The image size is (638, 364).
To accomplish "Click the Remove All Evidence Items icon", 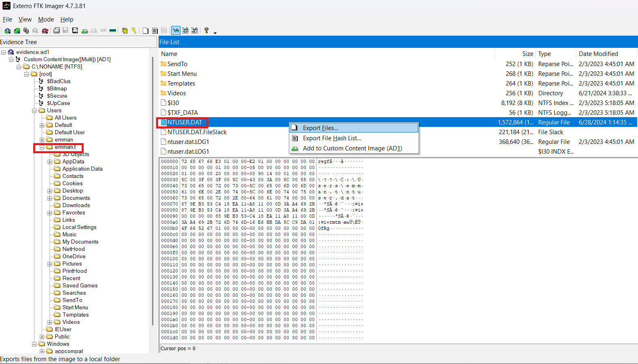I will pyautogui.click(x=45, y=30).
